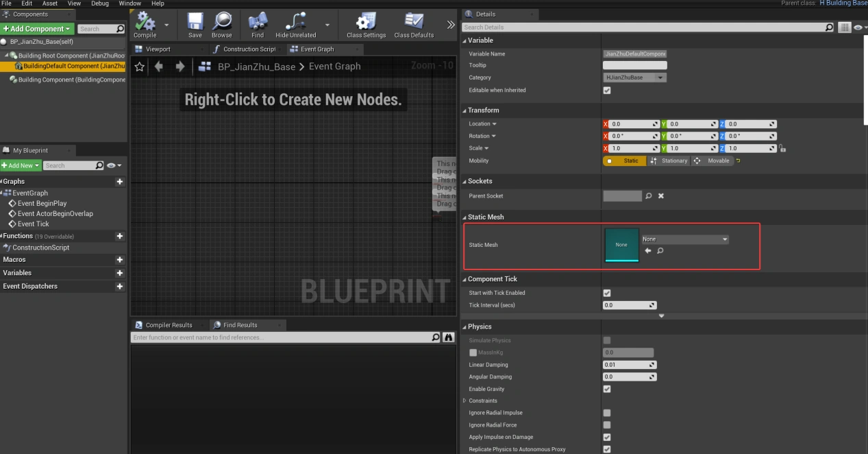Open parent class H Building Base link
Image resolution: width=868 pixels, height=454 pixels.
[843, 3]
